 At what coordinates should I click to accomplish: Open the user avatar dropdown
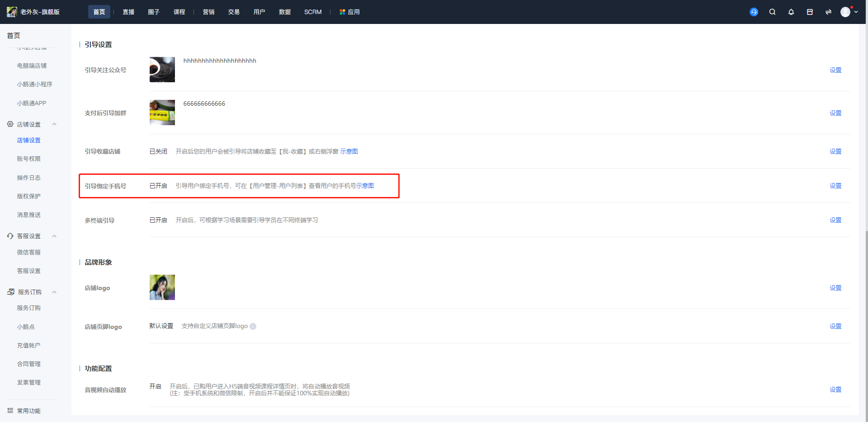849,12
